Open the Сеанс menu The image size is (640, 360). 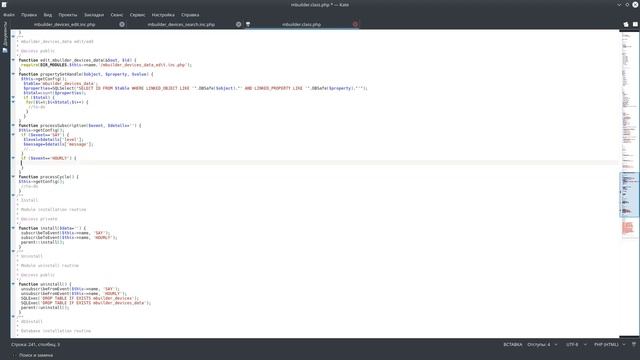click(x=117, y=15)
